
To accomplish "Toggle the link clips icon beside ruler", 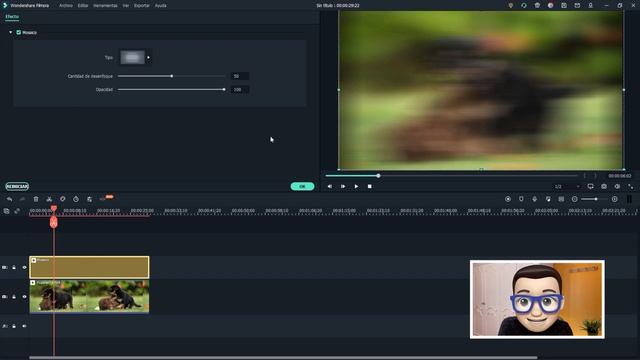I will click(x=17, y=211).
